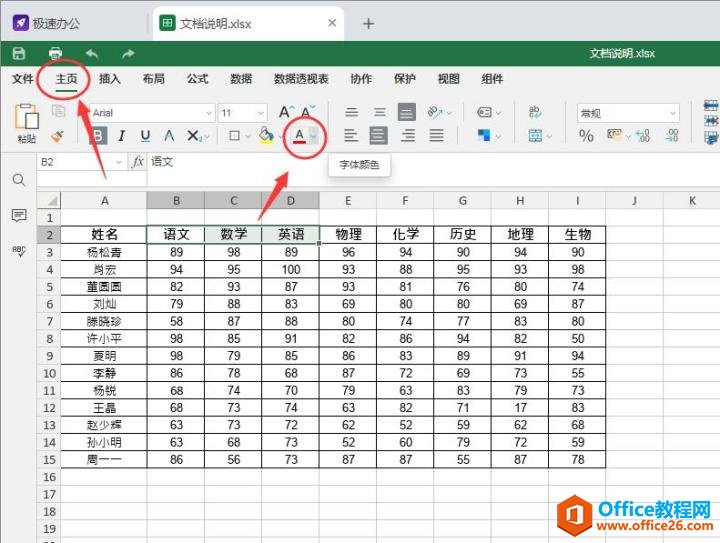
Task: Increase decimal places
Action: [643, 136]
